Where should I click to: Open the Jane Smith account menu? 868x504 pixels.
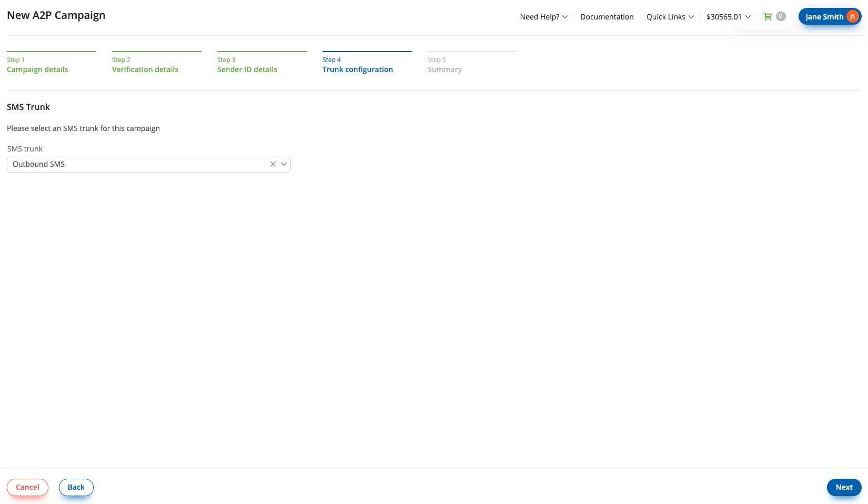(x=830, y=17)
